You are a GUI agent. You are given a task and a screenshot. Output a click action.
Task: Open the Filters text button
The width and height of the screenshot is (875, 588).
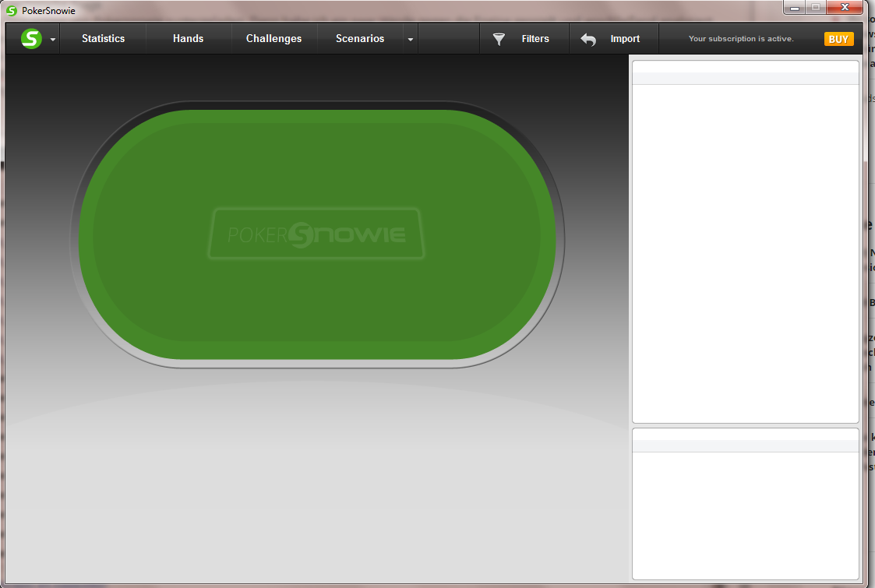pyautogui.click(x=535, y=38)
